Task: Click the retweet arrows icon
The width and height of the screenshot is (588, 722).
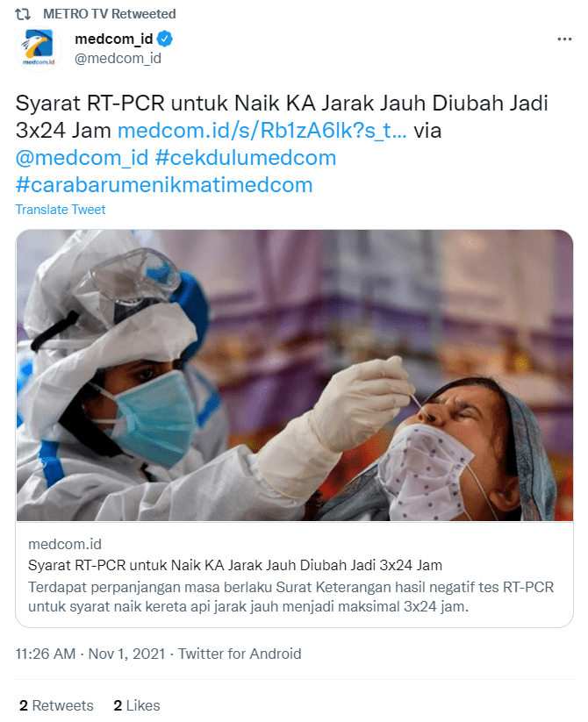Action: [x=23, y=14]
